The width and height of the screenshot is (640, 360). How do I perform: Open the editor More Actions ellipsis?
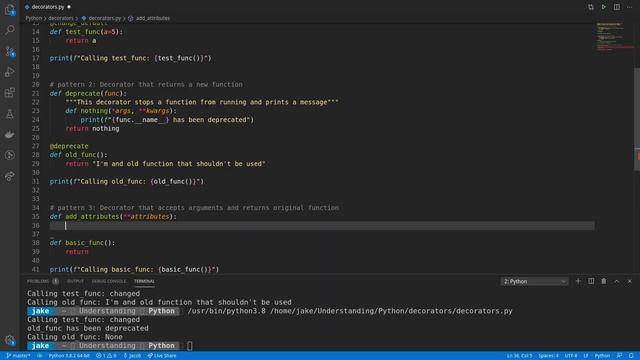click(630, 7)
